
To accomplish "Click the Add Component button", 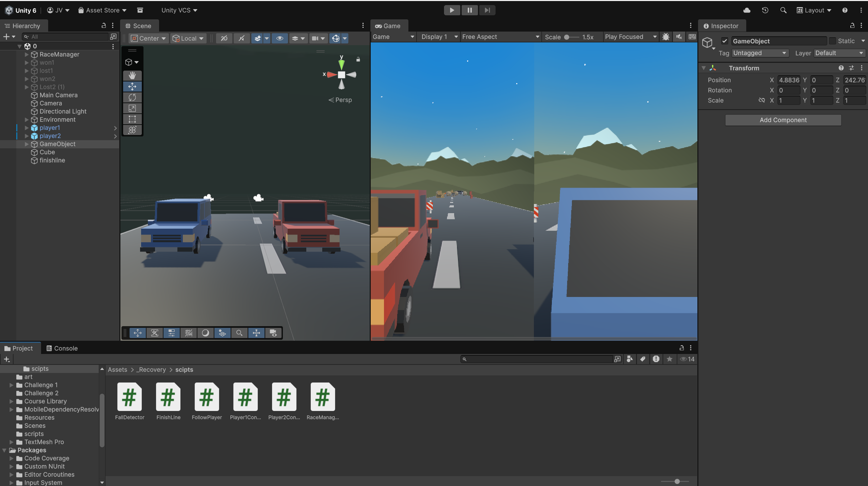I will 783,120.
